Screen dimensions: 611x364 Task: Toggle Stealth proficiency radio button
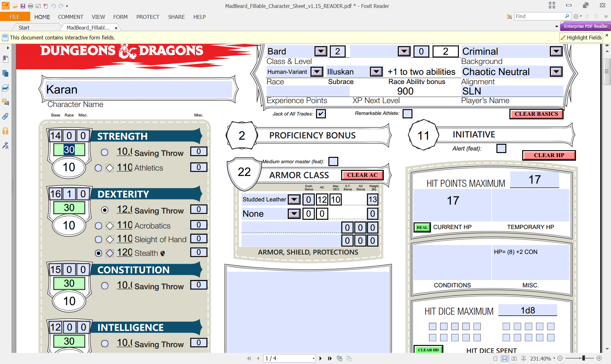click(x=98, y=253)
